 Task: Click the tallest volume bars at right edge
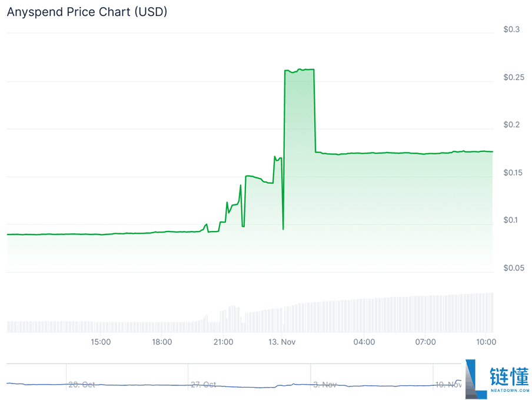[x=488, y=312]
